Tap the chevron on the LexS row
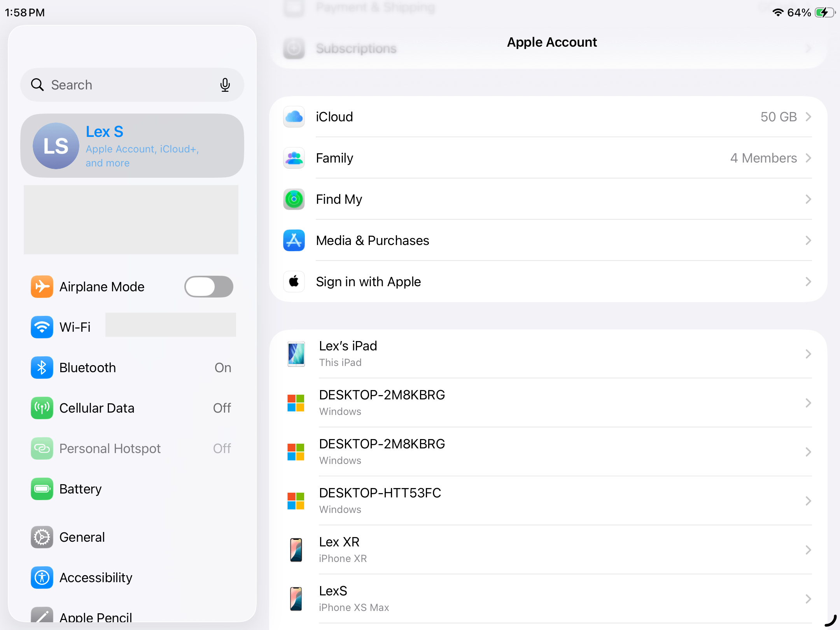 [x=808, y=599]
